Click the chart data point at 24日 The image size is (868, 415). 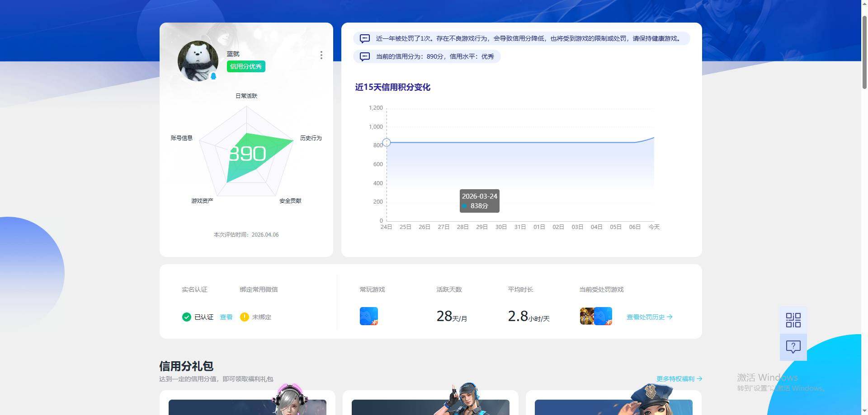[x=387, y=143]
